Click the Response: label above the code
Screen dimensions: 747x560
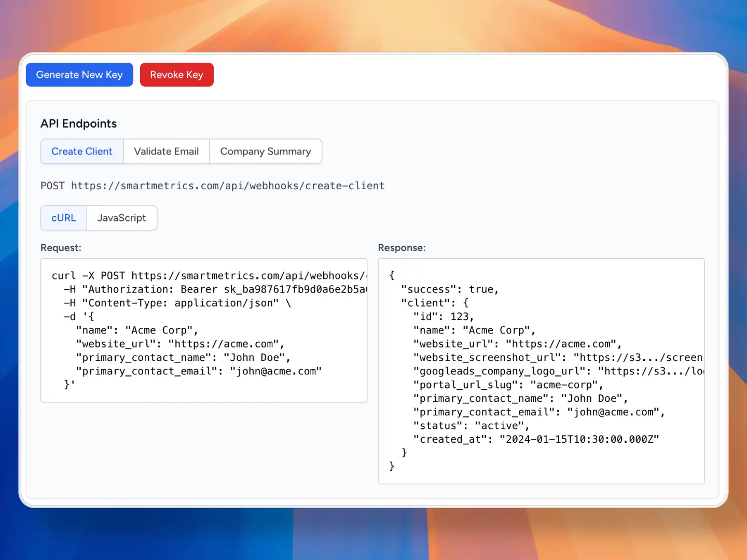[x=402, y=248]
